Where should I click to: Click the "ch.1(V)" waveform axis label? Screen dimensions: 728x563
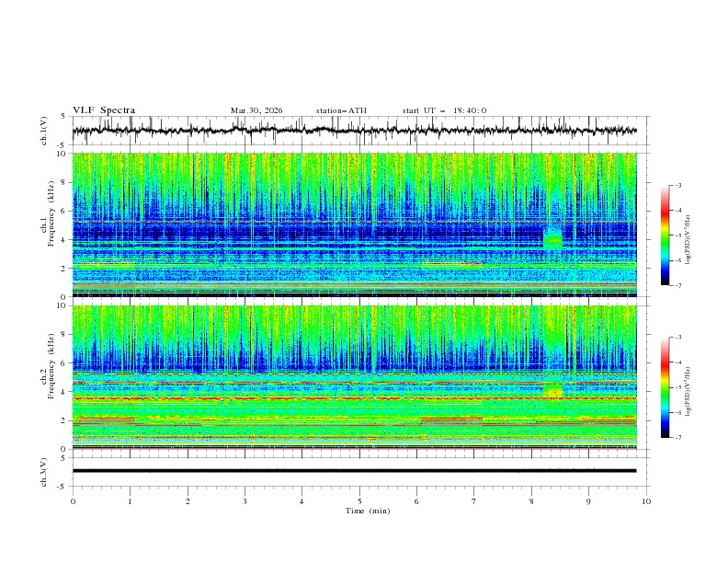pos(44,131)
